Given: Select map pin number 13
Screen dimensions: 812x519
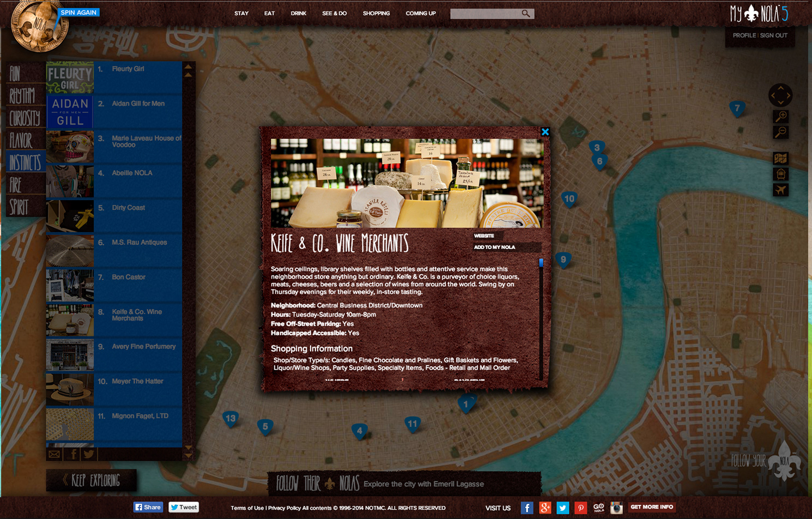Looking at the screenshot, I should pos(231,419).
